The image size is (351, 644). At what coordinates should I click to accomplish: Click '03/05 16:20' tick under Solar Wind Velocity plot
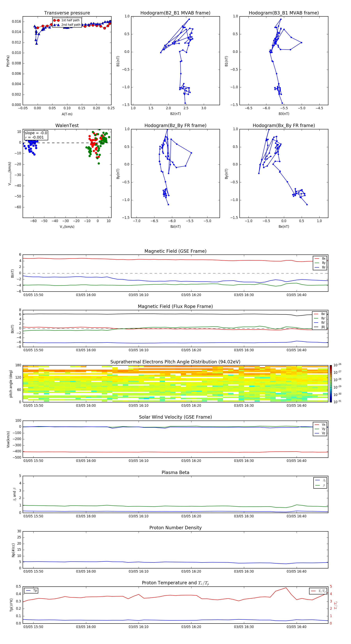tap(191, 461)
